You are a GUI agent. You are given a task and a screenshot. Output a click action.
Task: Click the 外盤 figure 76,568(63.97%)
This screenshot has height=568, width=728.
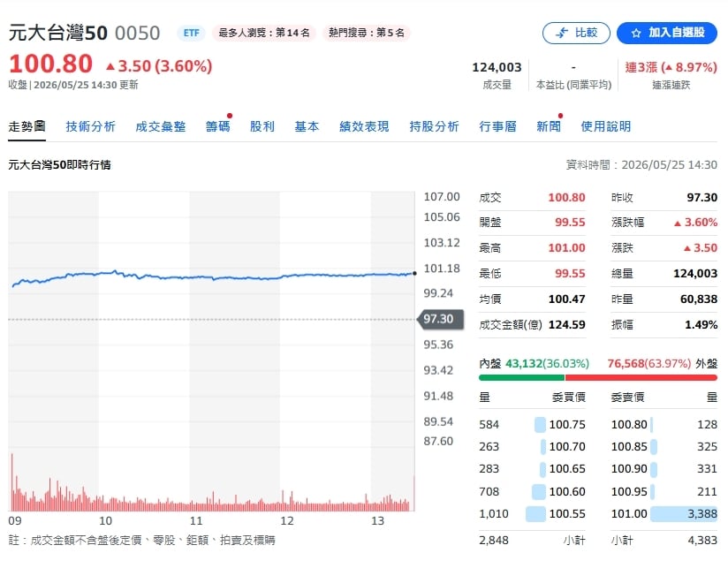tap(649, 364)
